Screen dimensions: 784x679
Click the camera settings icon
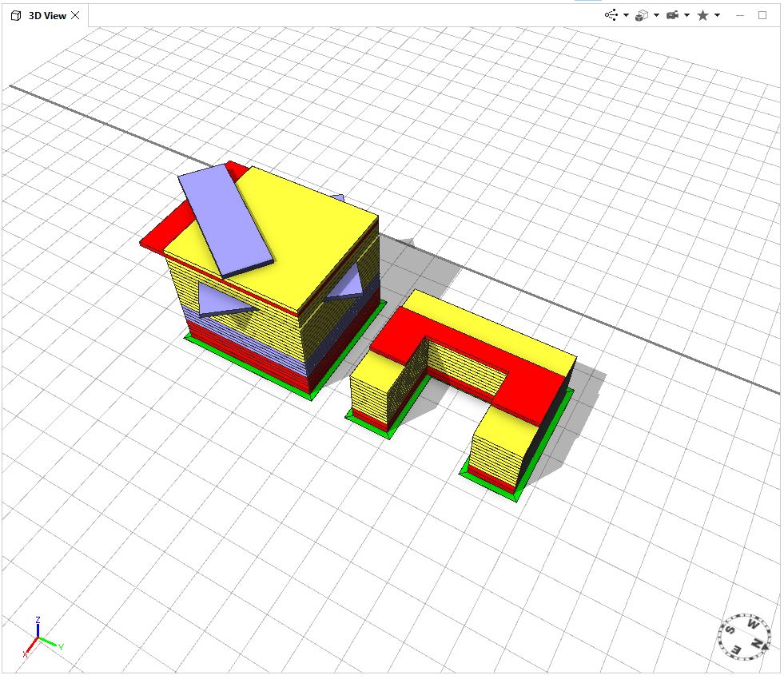(672, 15)
